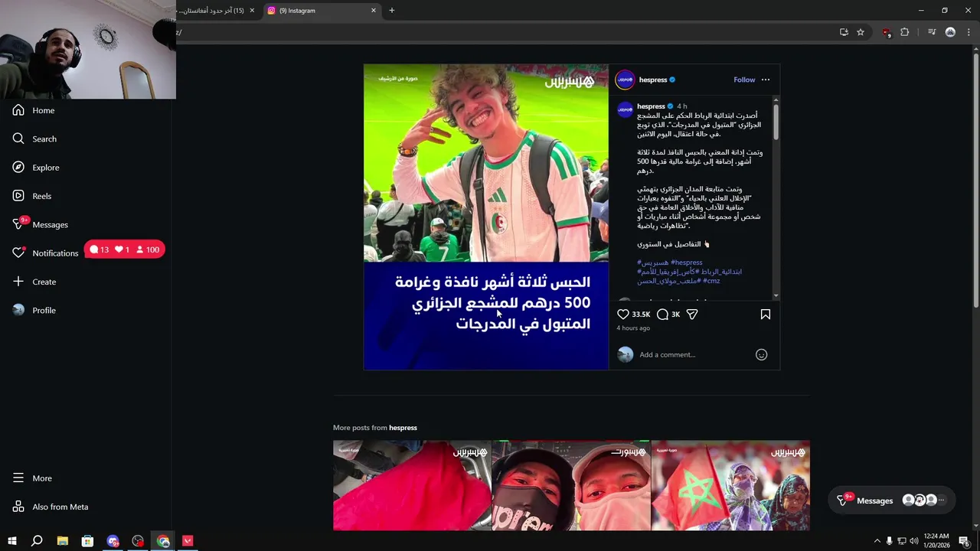The height and width of the screenshot is (551, 980).
Task: Save the post with bookmark icon
Action: 765,315
